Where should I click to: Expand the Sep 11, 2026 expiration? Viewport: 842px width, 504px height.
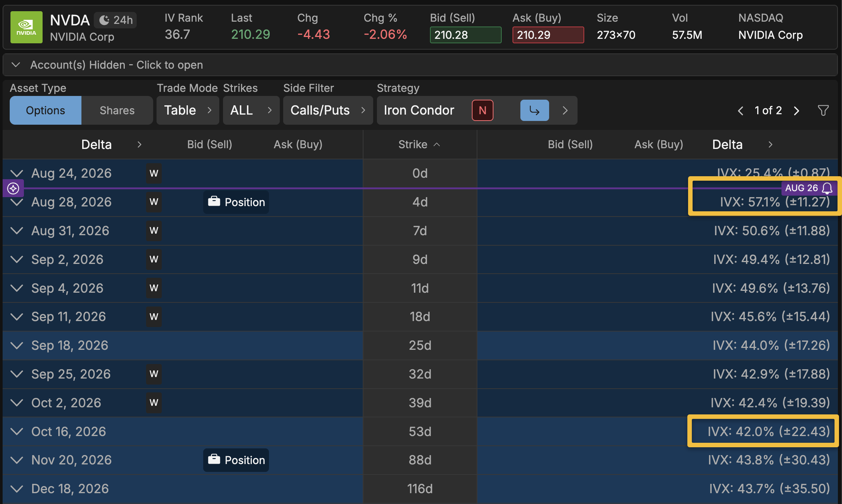[x=17, y=317]
